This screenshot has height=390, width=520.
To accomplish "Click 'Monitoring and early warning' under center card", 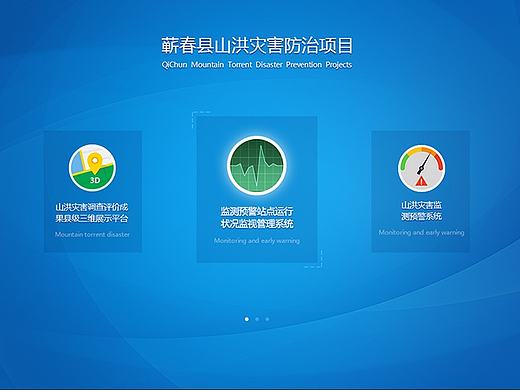I will point(257,241).
